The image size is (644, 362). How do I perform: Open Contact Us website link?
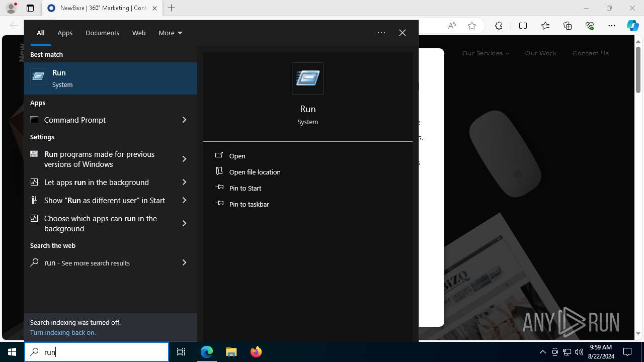(591, 53)
